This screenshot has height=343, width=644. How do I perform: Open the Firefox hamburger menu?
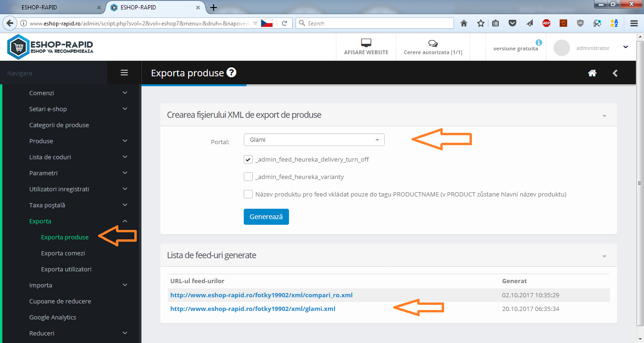(x=634, y=23)
